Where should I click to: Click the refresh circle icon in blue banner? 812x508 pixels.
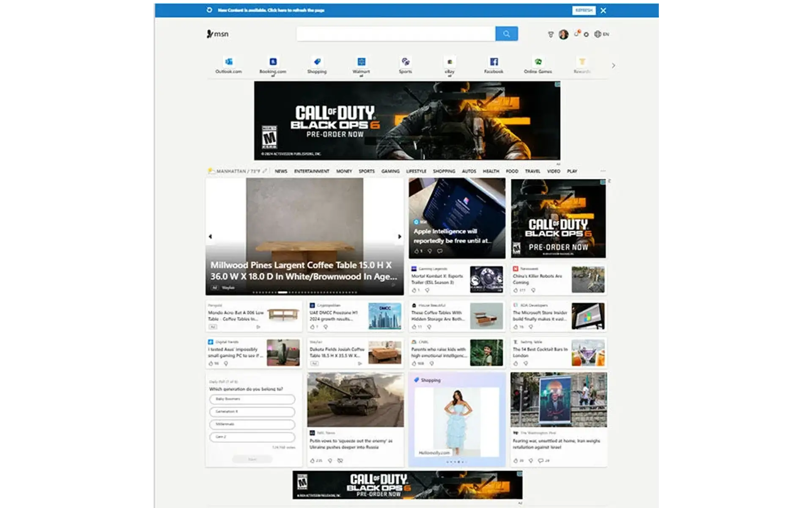[x=209, y=10]
